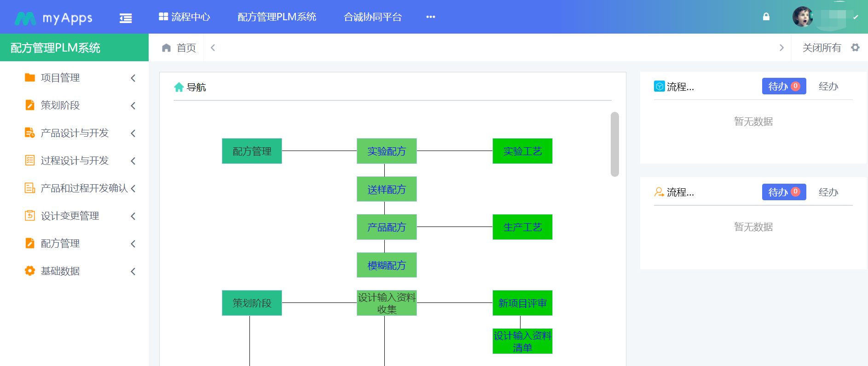Click the navigation panel vertical scrollbar

[x=614, y=144]
